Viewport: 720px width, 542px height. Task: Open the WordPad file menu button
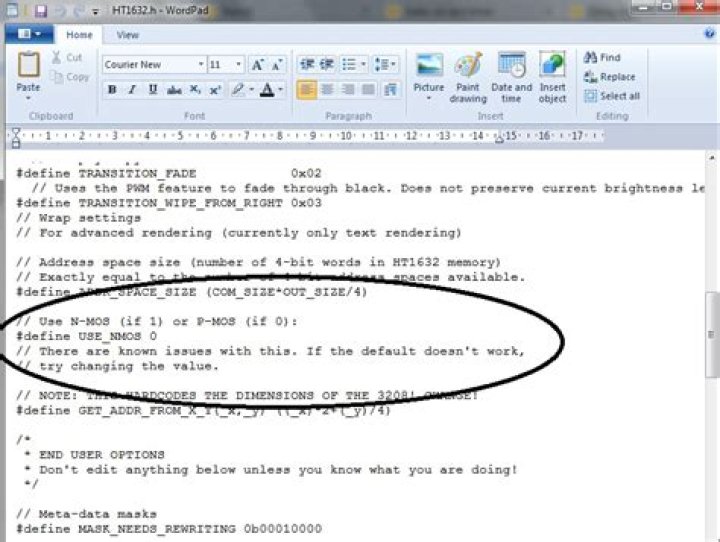[x=29, y=34]
